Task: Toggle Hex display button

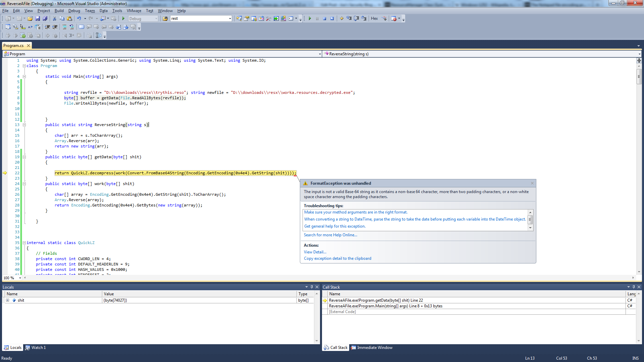Action: coord(374,18)
